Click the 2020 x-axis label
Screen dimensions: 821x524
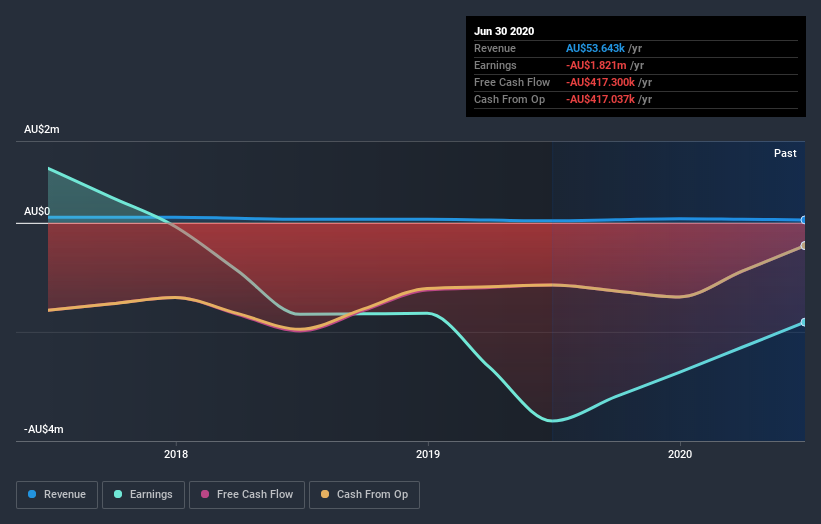click(x=680, y=454)
